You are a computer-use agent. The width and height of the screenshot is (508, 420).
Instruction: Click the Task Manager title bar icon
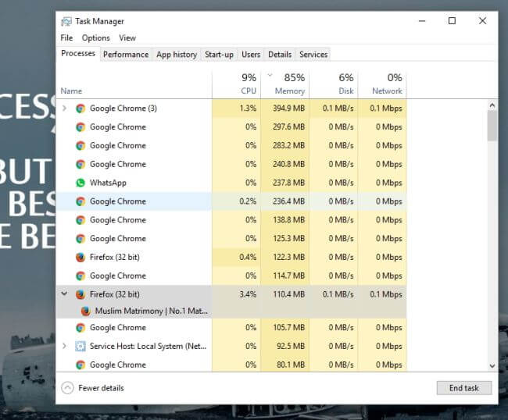point(66,21)
